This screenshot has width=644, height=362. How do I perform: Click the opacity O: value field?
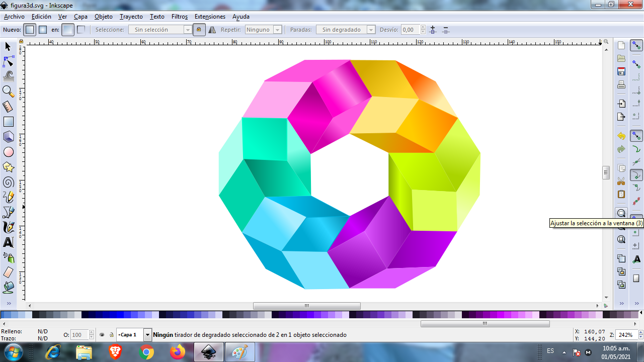pos(79,335)
